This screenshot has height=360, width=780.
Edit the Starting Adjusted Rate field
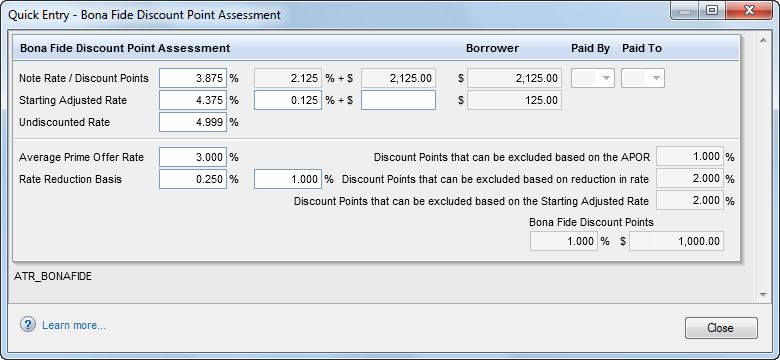coord(193,100)
